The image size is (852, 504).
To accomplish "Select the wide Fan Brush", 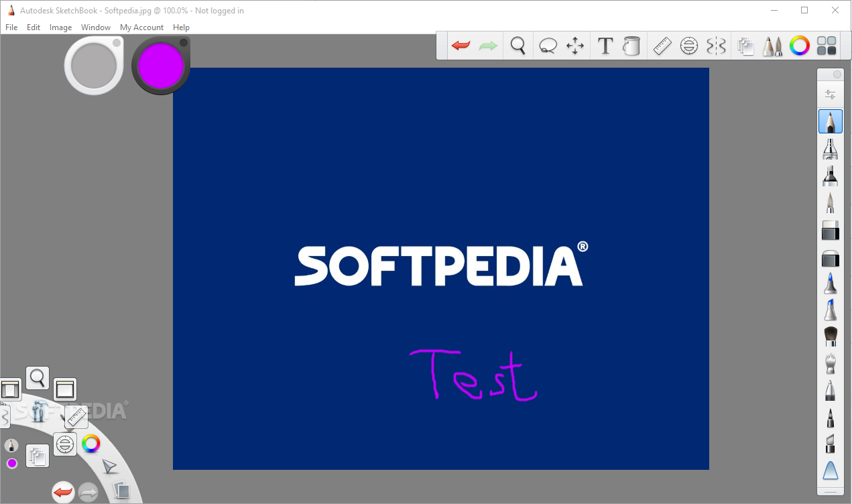I will pos(831,336).
